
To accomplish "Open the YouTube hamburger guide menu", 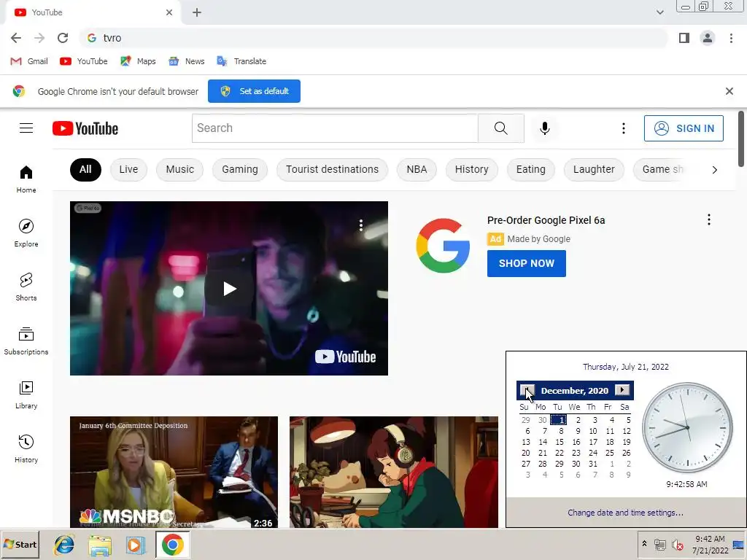I will [x=26, y=128].
